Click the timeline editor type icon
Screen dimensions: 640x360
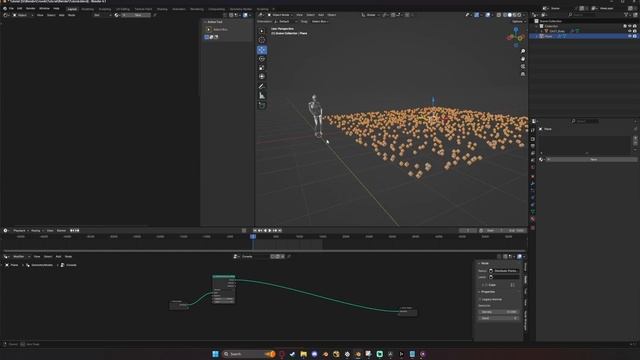pyautogui.click(x=6, y=231)
